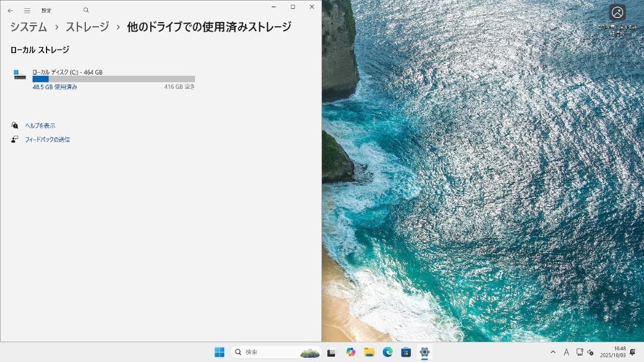Open Copilot from the taskbar

pyautogui.click(x=350, y=352)
